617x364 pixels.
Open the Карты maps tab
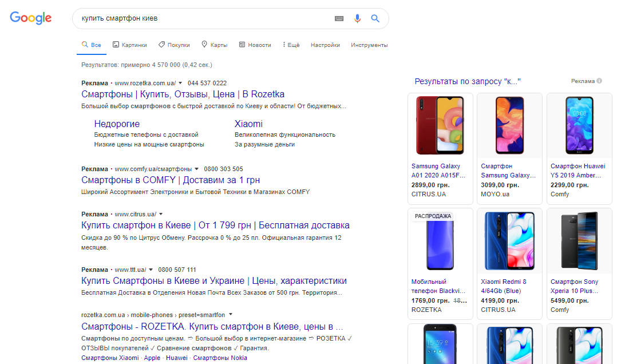click(x=214, y=45)
